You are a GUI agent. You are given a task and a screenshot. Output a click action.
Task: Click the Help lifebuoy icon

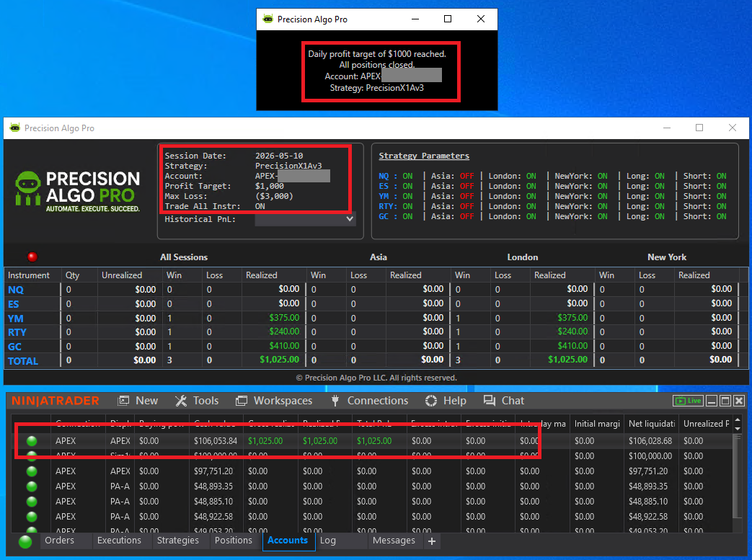coord(431,401)
